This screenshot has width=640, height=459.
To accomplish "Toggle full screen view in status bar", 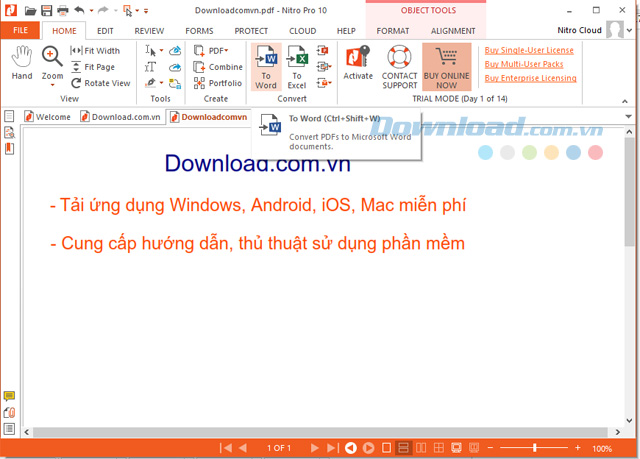I will (456, 448).
